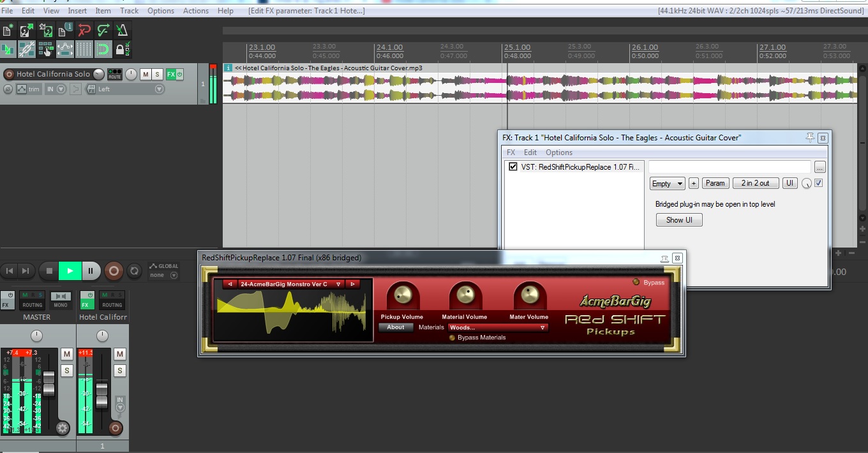
Task: Open Hotel Californ mixer ROUTING button
Action: point(112,300)
